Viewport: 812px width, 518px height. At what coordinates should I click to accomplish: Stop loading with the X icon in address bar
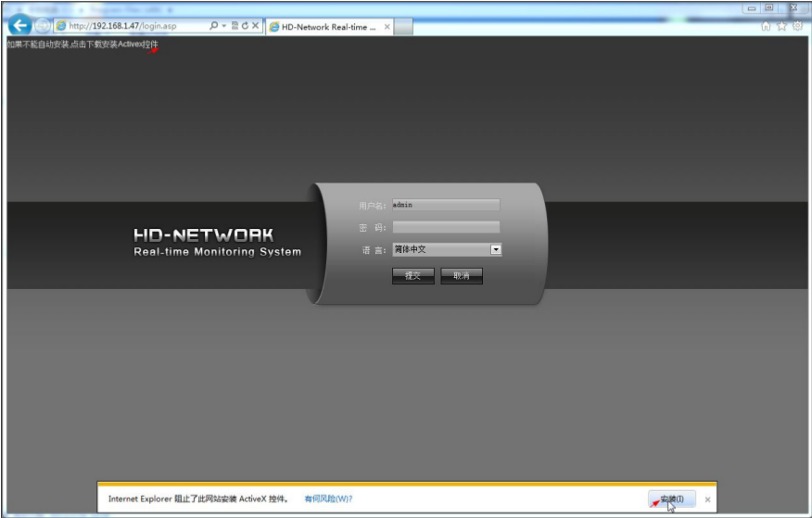pos(255,25)
